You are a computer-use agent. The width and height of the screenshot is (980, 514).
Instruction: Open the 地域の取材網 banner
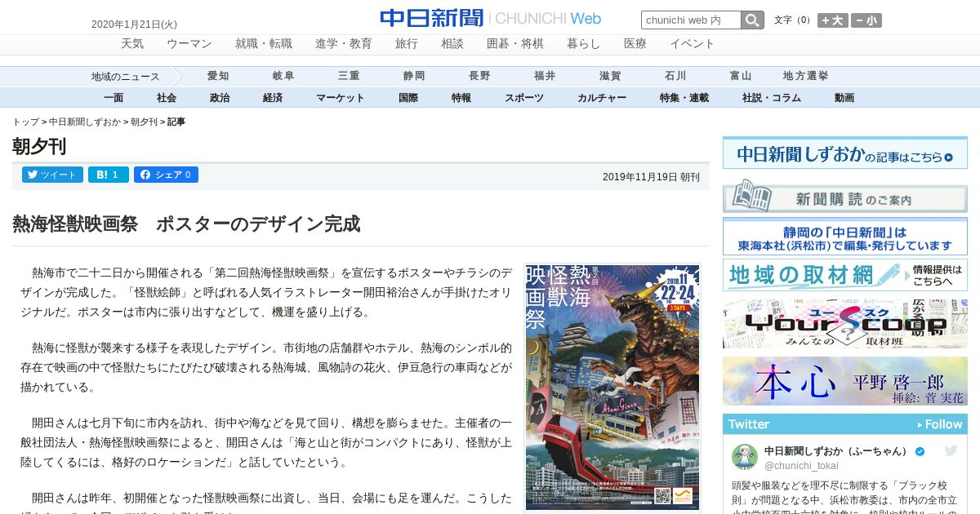845,275
